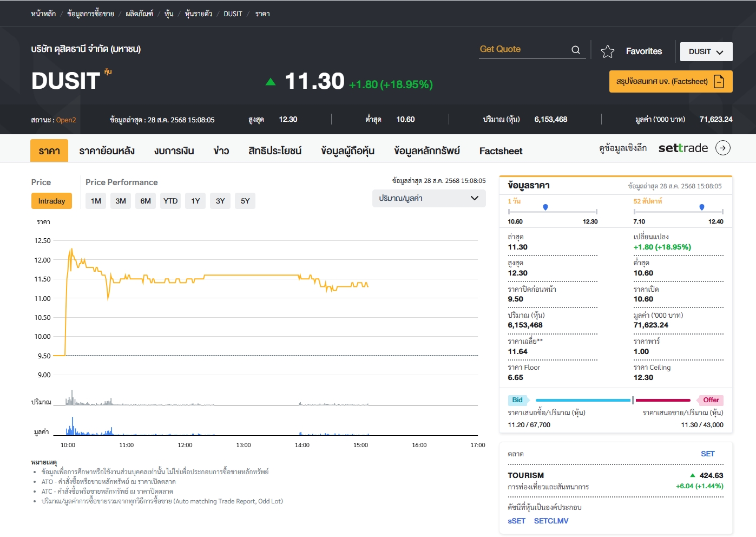
Task: Switch chart to 1M performance
Action: 96,201
